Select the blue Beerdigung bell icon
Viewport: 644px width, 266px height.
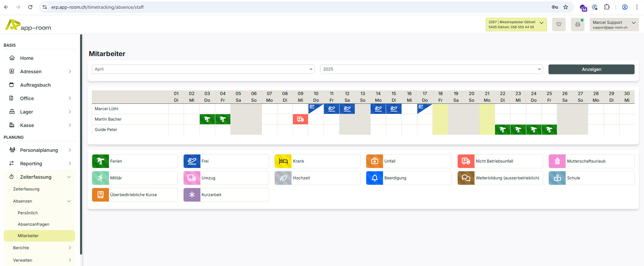374,178
